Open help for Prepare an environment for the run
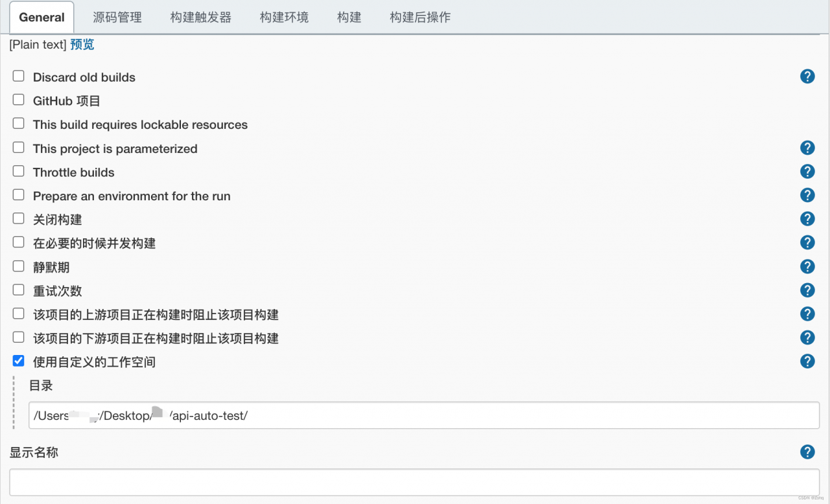Viewport: 830px width, 504px height. pyautogui.click(x=807, y=195)
